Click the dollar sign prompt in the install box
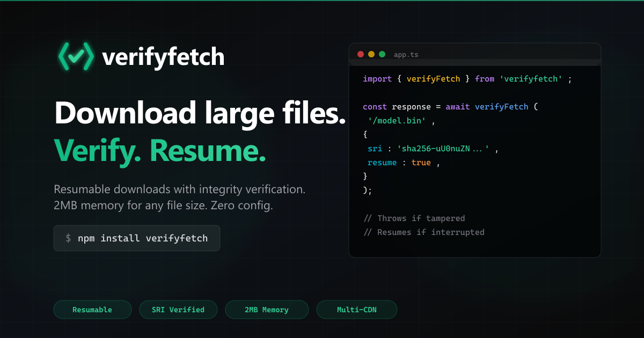Viewport: 644px width, 338px height. click(x=67, y=238)
